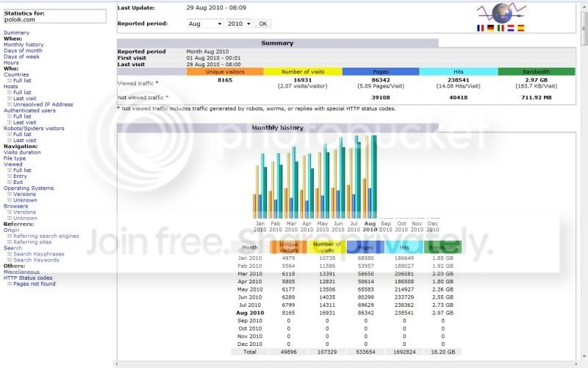
Task: Click the icon beside Unresolved IP Address
Action: pyautogui.click(x=10, y=105)
